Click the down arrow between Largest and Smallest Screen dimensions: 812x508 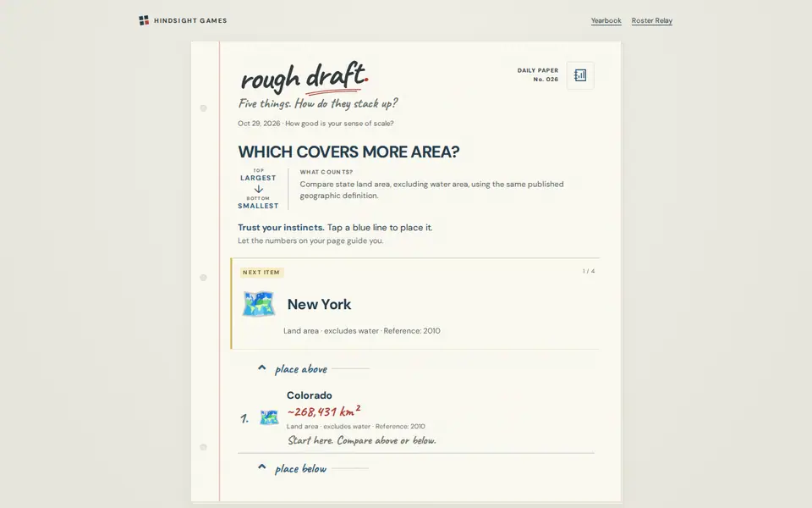coord(258,189)
